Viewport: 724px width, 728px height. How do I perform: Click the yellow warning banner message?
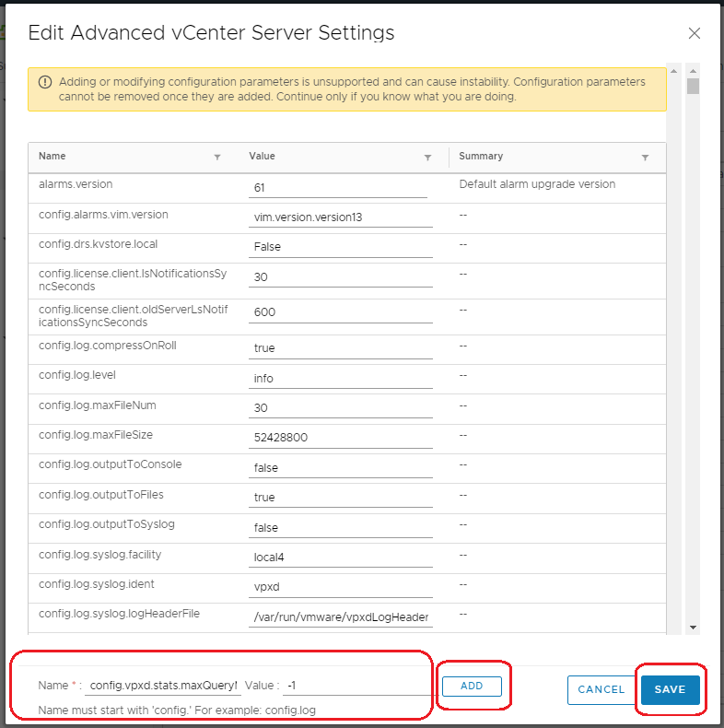tap(352, 89)
